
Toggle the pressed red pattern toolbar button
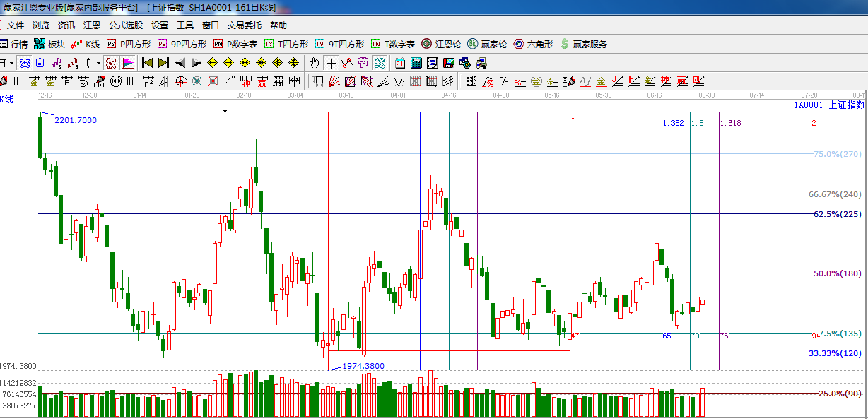[111, 63]
